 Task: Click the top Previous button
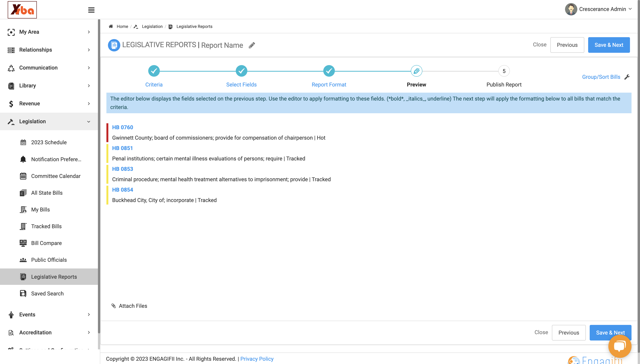click(567, 45)
